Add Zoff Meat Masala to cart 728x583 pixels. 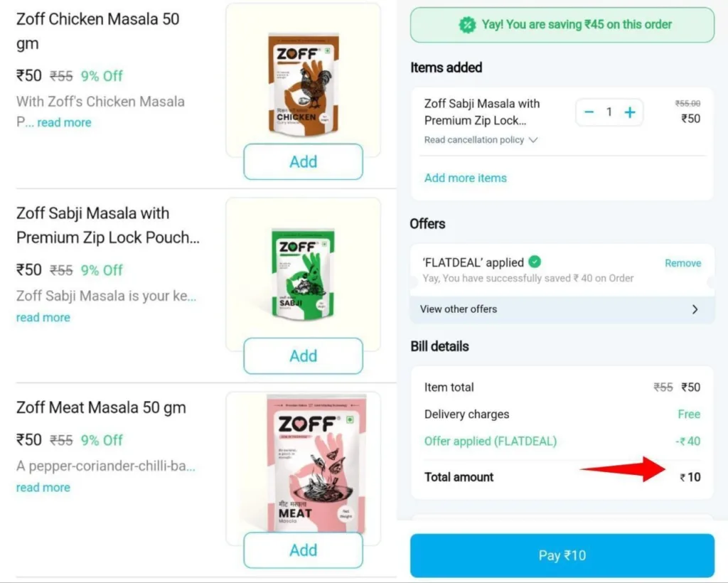pos(303,550)
